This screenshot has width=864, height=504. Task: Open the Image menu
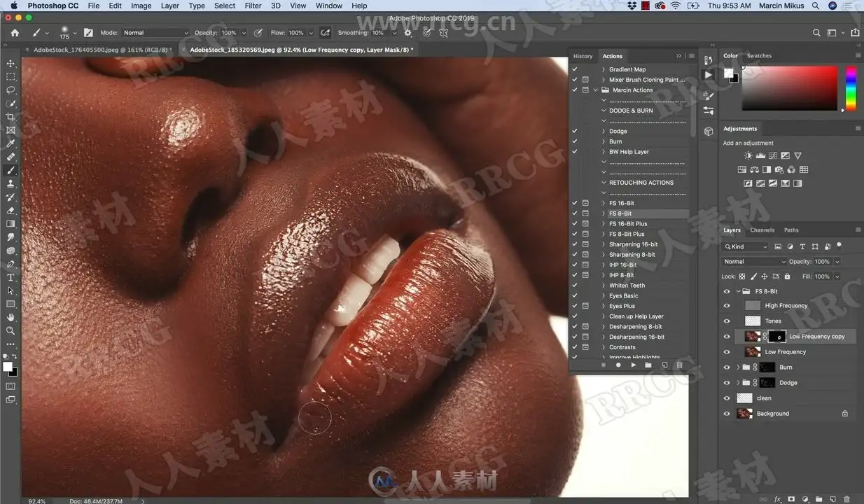click(141, 6)
